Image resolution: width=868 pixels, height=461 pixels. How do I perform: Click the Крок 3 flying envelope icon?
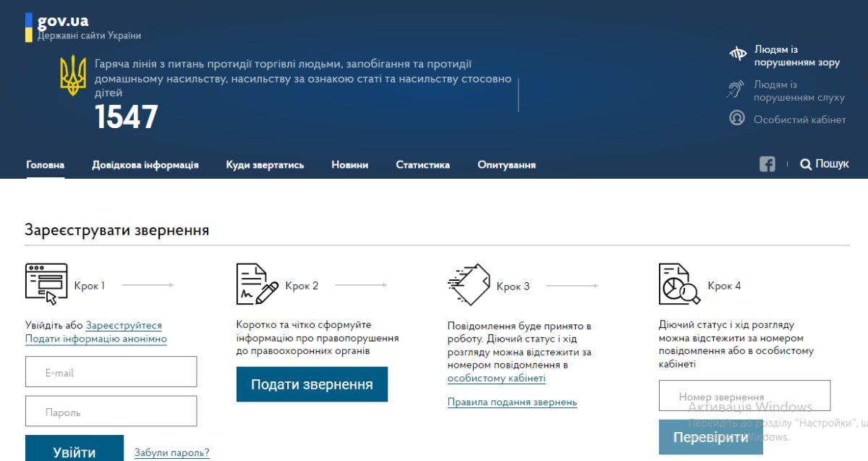(x=469, y=284)
